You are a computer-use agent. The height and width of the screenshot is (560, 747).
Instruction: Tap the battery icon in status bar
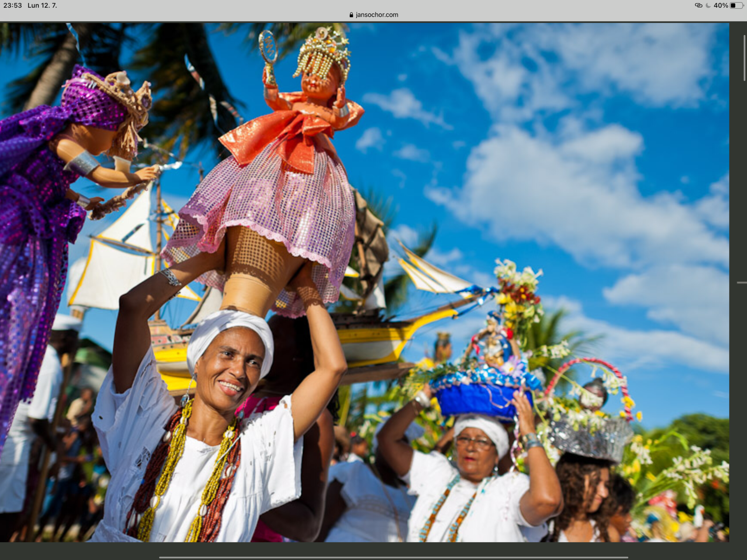[736, 5]
